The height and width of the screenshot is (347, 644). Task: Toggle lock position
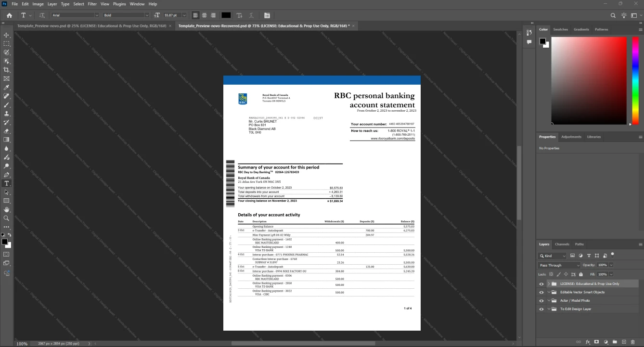point(566,274)
